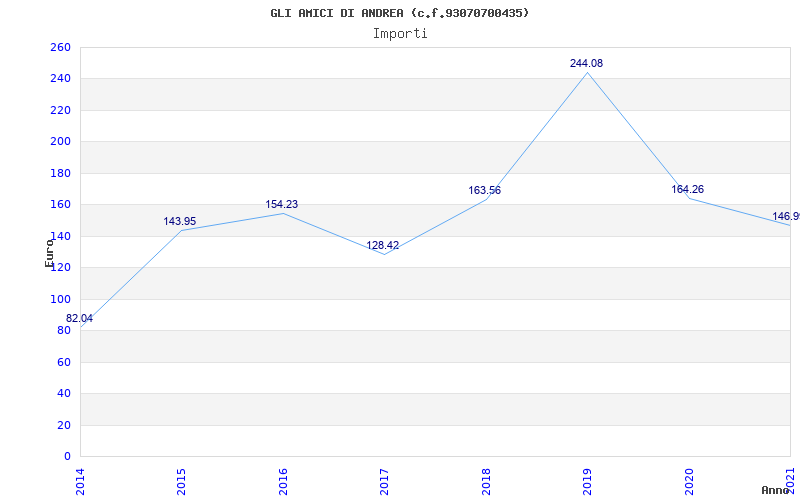800x500 pixels.
Task: Select the 143.95 data label
Action: pyautogui.click(x=180, y=221)
